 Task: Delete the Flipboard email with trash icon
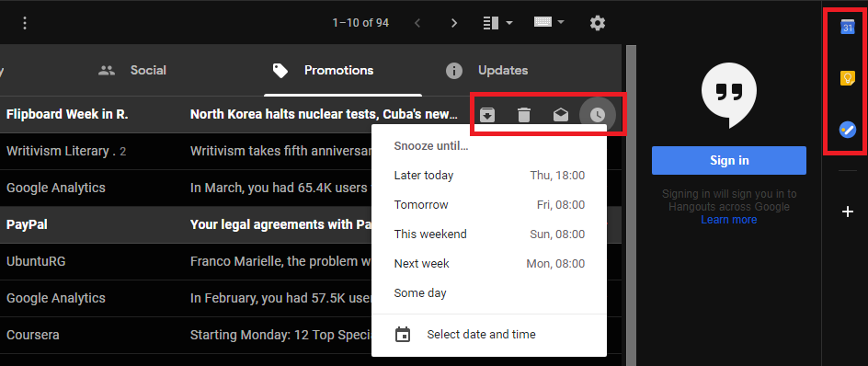click(524, 115)
